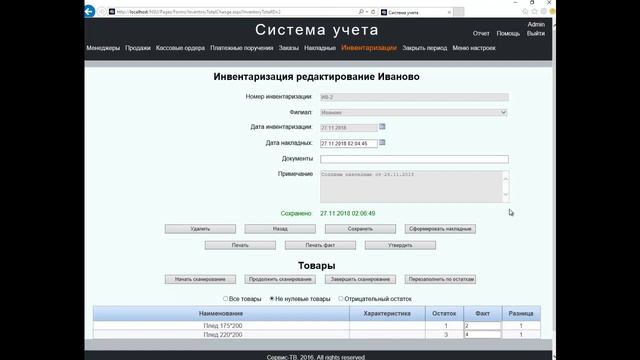The width and height of the screenshot is (640, 360).
Task: Click the browser forward arrow button
Action: pos(102,12)
